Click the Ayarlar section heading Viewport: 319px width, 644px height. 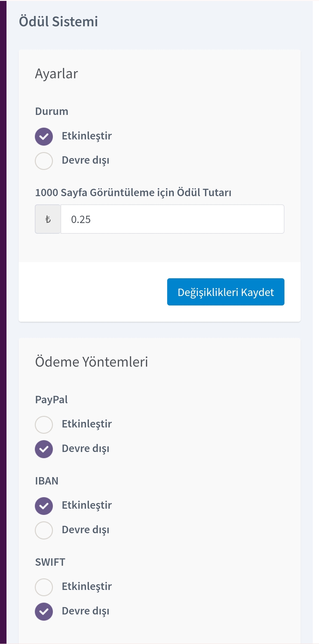pos(56,74)
